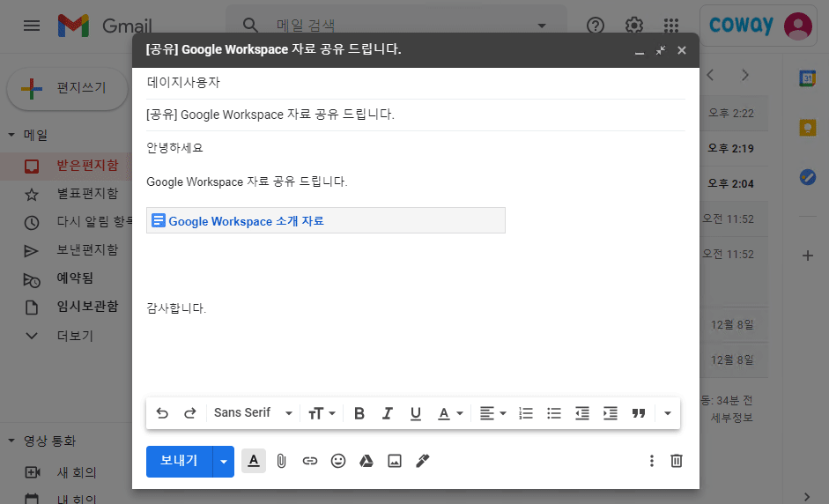
Task: Insert signature with pen icon
Action: [x=423, y=461]
